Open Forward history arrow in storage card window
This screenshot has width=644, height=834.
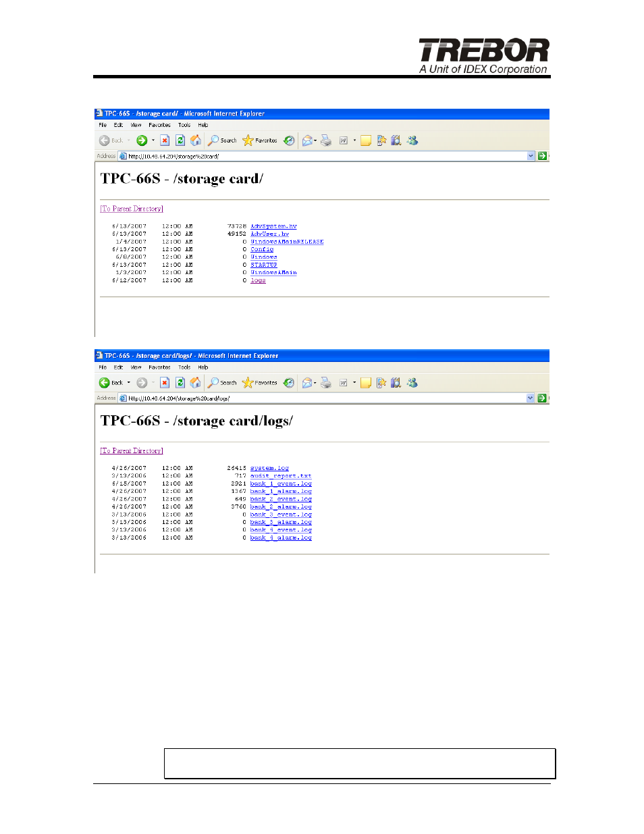point(153,140)
